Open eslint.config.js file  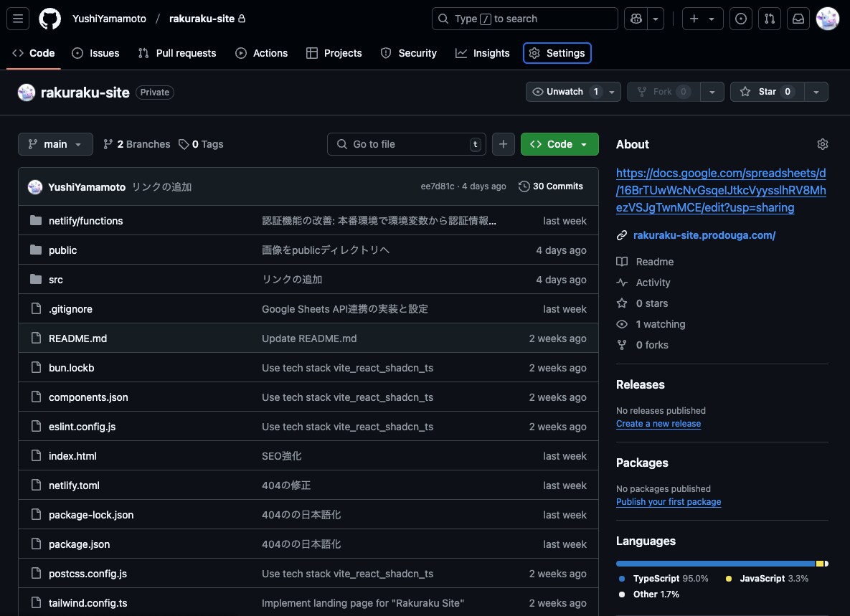(82, 427)
